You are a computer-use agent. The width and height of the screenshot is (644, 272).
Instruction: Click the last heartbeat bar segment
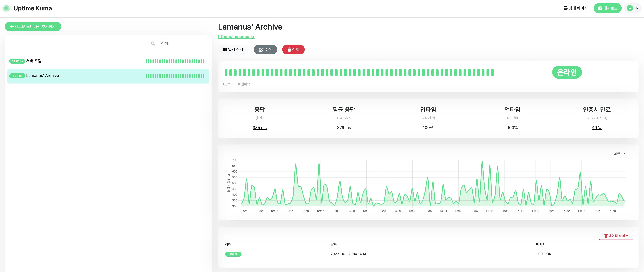(492, 73)
